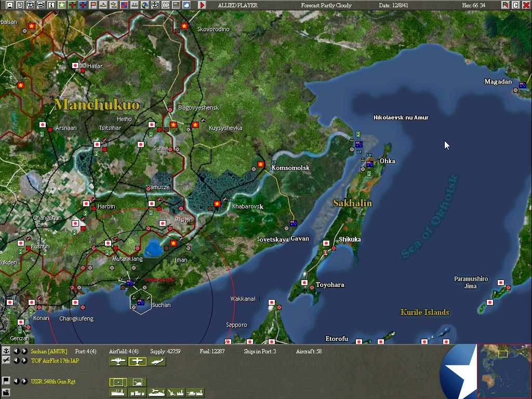
Task: Select previous air unit before TOF AirFlot
Action: coord(16,361)
